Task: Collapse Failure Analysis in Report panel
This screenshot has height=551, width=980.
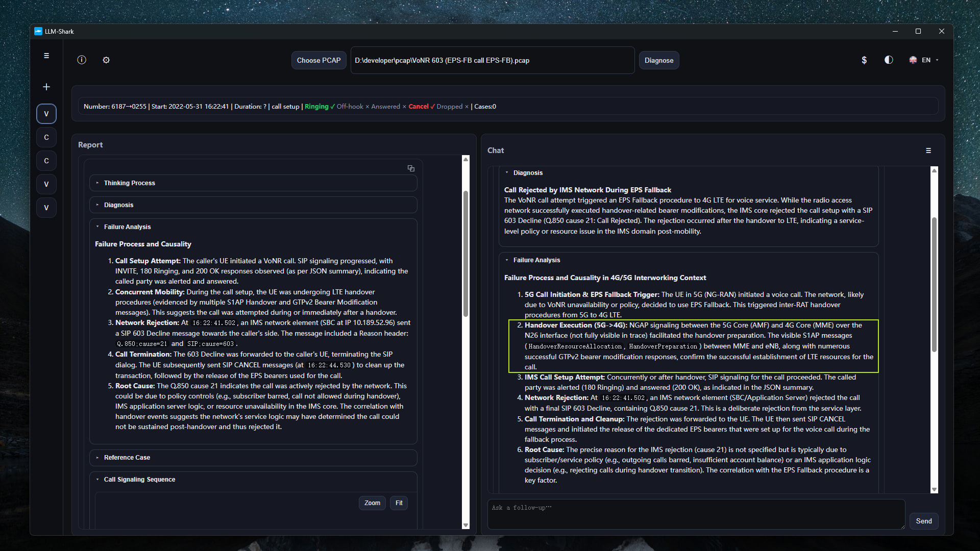Action: pos(127,227)
